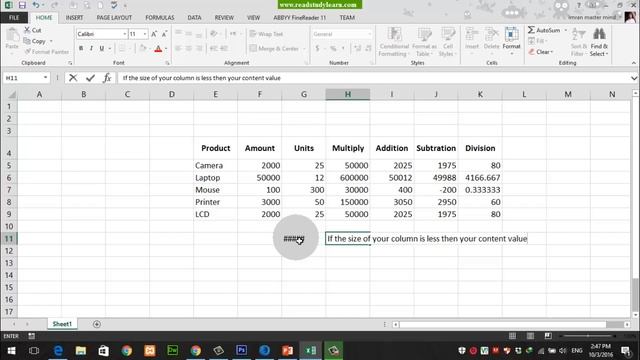This screenshot has height=360, width=640.
Task: Click the Paste clipboard icon
Action: click(12, 39)
